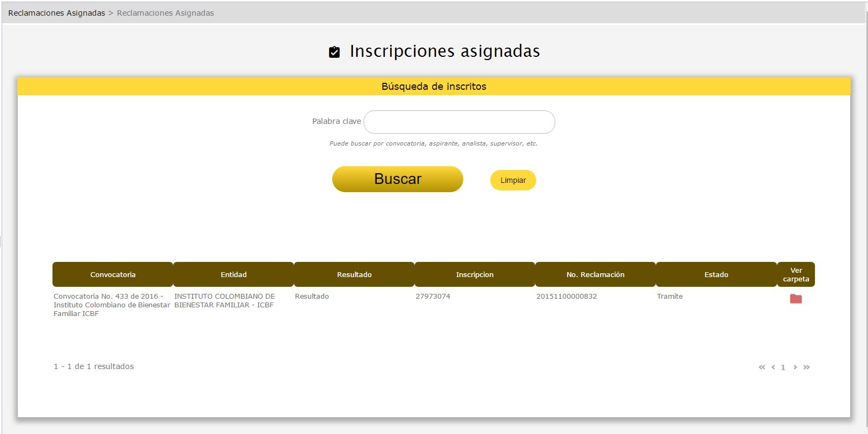Sort by the Entidad column header
Viewport: 868px width, 434px height.
pyautogui.click(x=233, y=274)
